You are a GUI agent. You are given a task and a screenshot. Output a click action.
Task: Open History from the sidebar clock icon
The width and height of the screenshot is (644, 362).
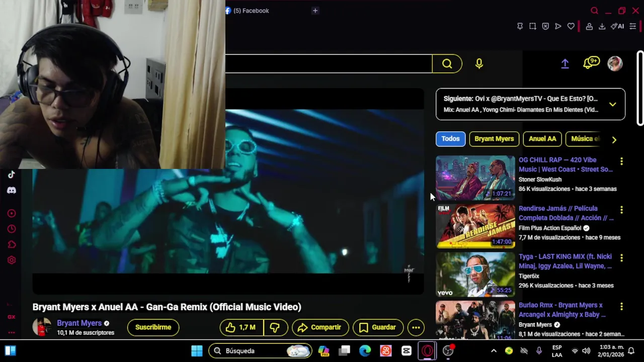pyautogui.click(x=12, y=229)
